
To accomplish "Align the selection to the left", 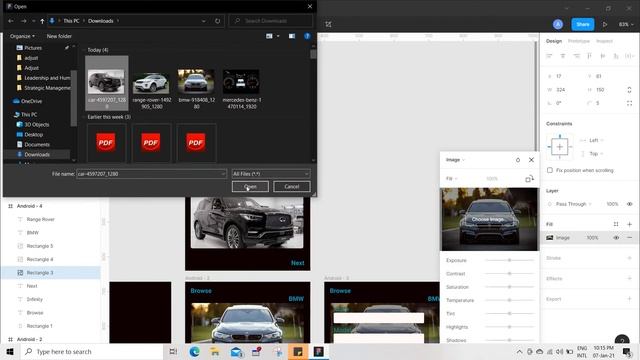I will 549,56.
